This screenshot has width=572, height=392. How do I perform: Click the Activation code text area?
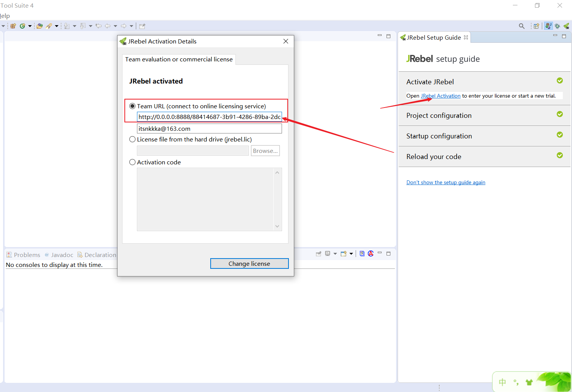(x=205, y=199)
